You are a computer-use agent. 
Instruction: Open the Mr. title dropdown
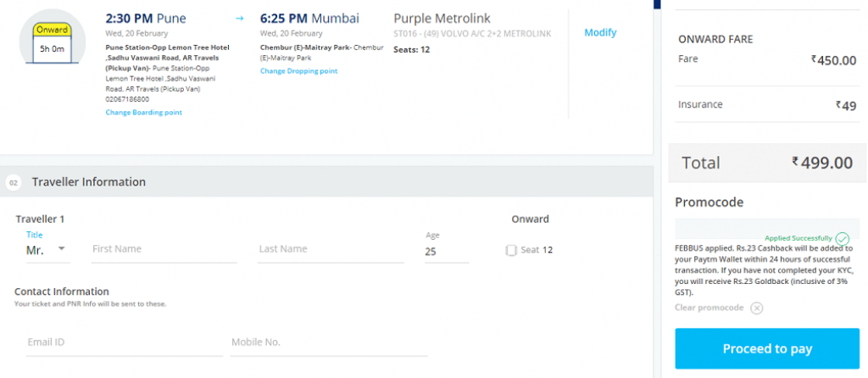click(47, 250)
